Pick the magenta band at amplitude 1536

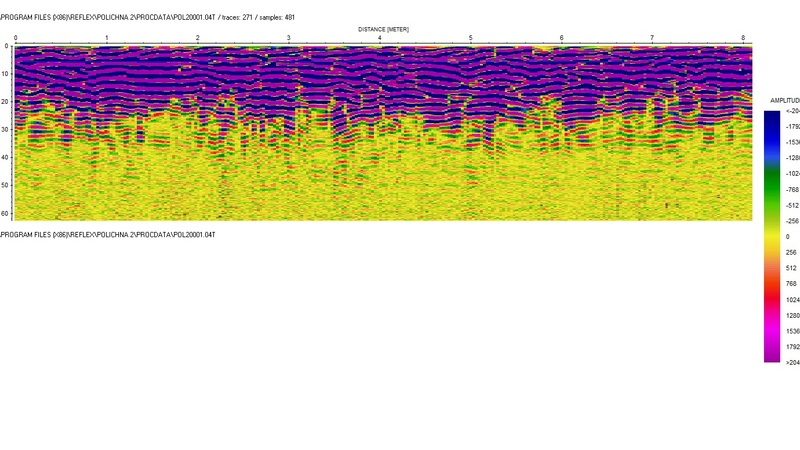tap(772, 331)
